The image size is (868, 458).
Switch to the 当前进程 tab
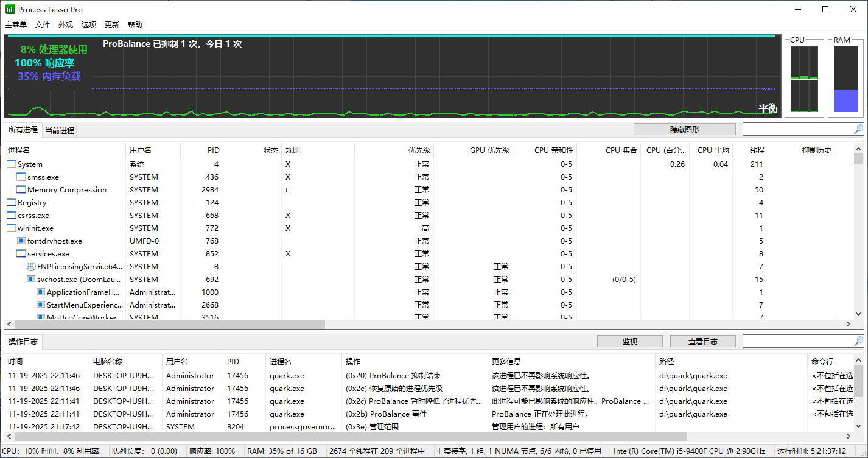[x=58, y=130]
